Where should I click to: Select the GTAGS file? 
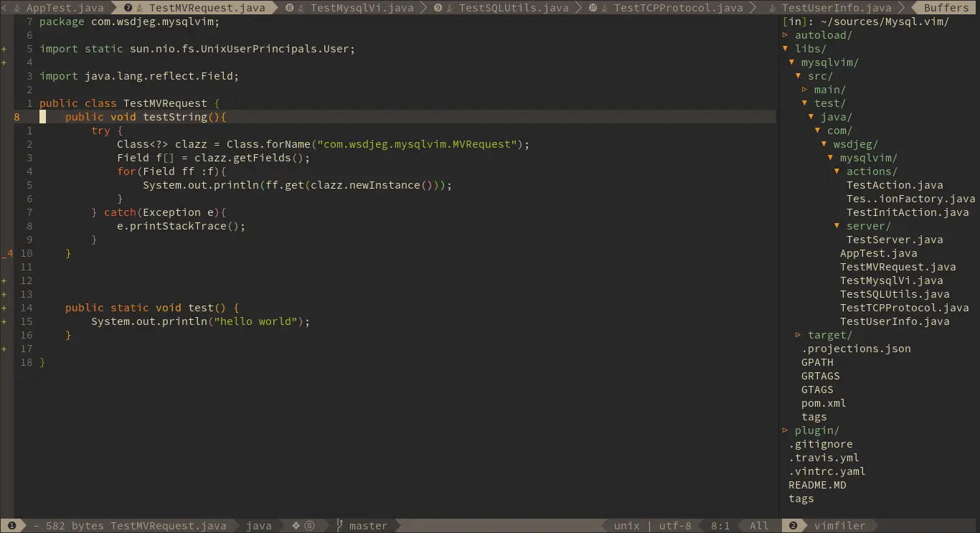tap(817, 390)
